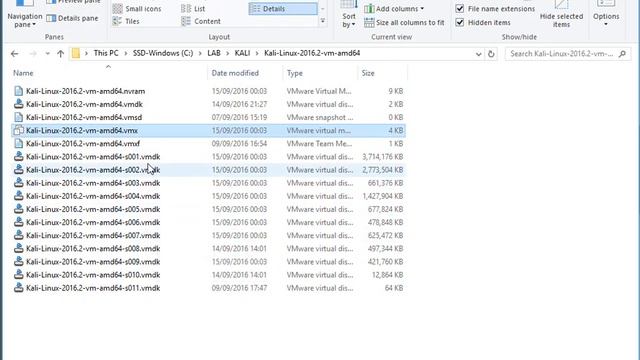The height and width of the screenshot is (360, 640).
Task: Click file name Kali-Linux-2016.2-vm-amd64.vmx
Action: (82, 131)
